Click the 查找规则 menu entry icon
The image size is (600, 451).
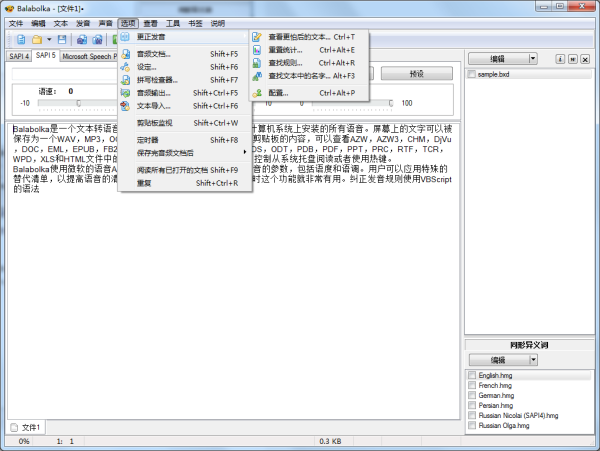tap(257, 62)
